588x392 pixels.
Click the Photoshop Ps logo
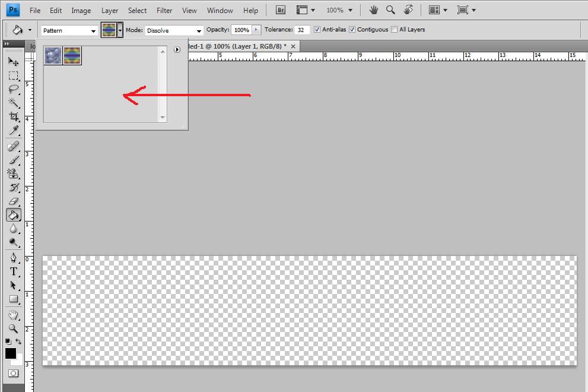click(x=13, y=10)
